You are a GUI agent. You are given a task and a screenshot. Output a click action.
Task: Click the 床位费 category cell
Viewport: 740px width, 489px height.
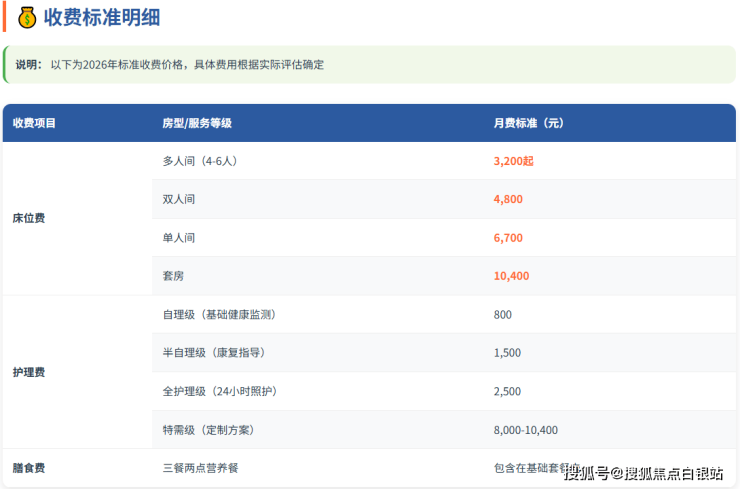(x=29, y=218)
